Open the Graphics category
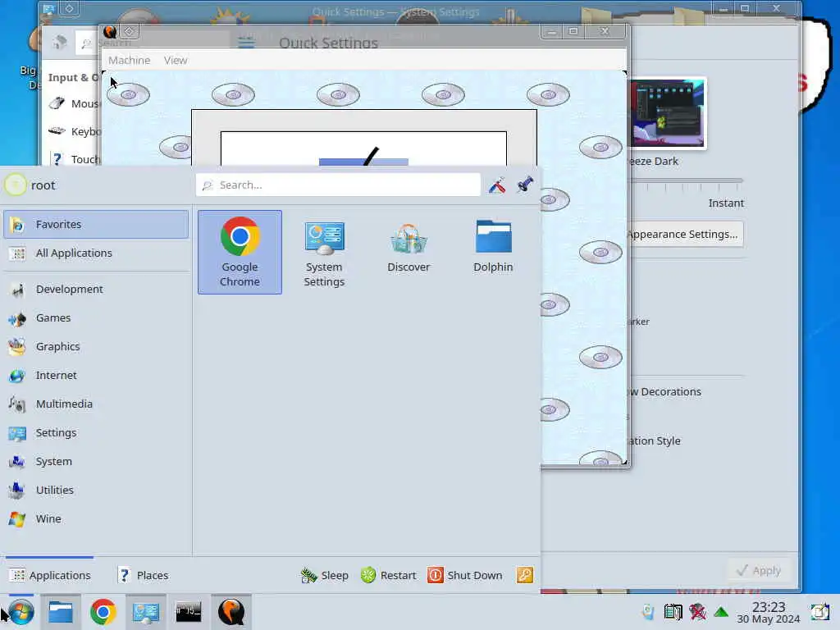 tap(96, 347)
